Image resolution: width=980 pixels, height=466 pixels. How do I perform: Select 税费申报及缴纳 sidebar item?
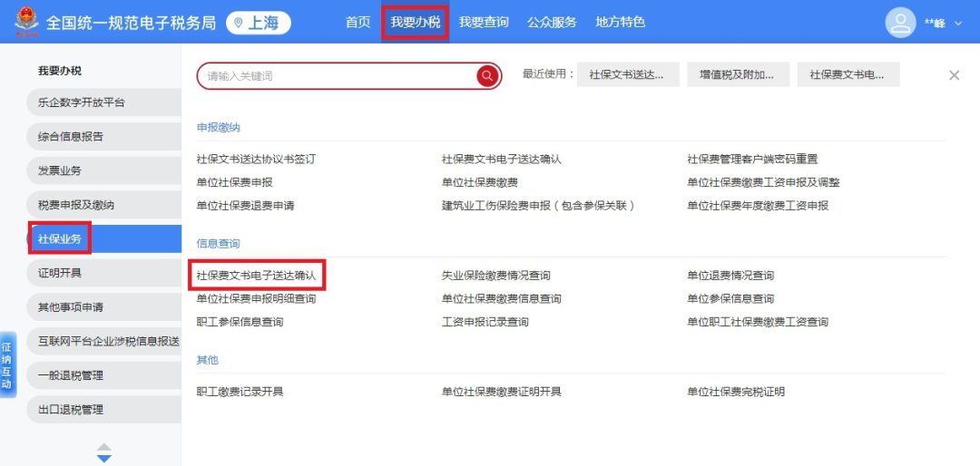76,205
